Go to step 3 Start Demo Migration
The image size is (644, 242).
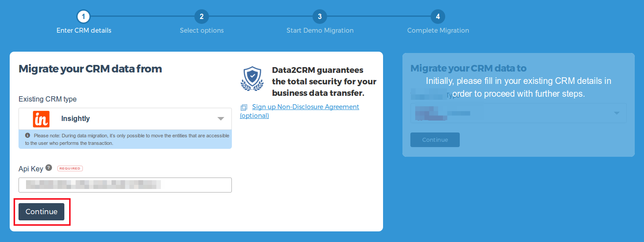[x=320, y=17]
